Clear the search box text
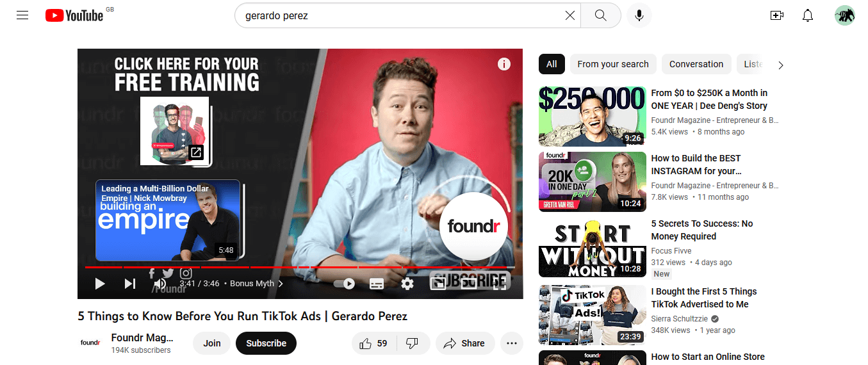Screen dimensions: 868x365 coord(569,15)
